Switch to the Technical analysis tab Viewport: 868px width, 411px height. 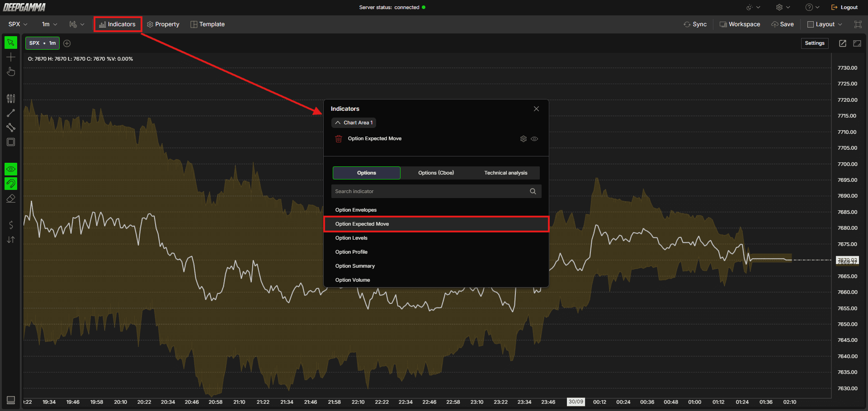(505, 173)
